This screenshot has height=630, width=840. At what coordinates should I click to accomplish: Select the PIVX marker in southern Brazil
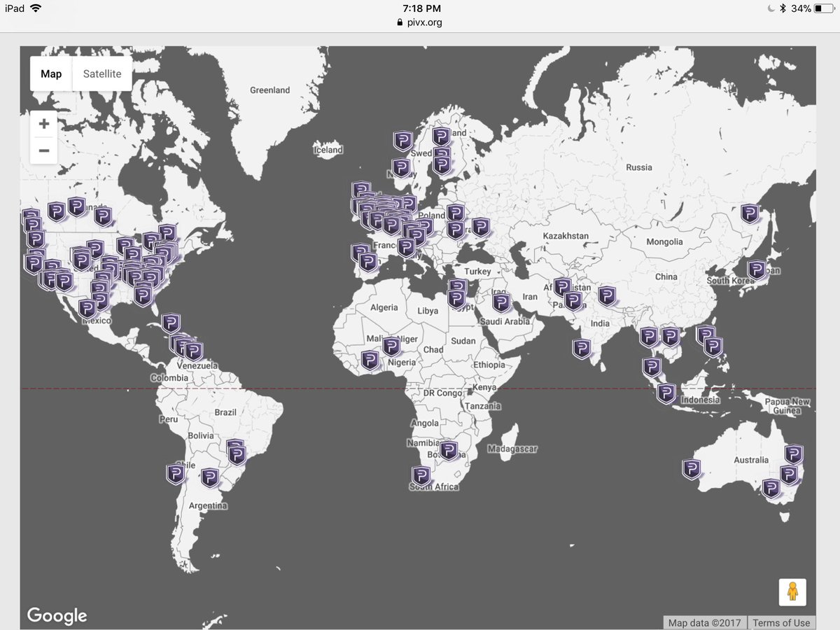coord(237,456)
